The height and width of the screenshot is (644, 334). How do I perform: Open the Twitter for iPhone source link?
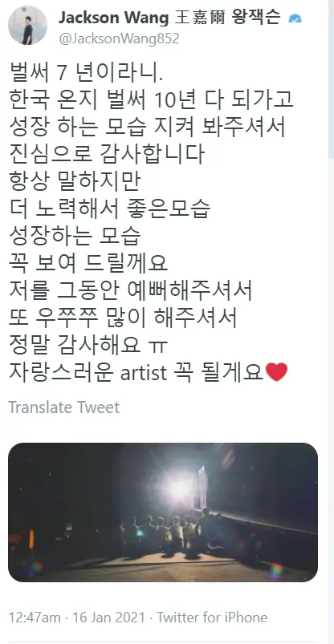[x=212, y=618]
